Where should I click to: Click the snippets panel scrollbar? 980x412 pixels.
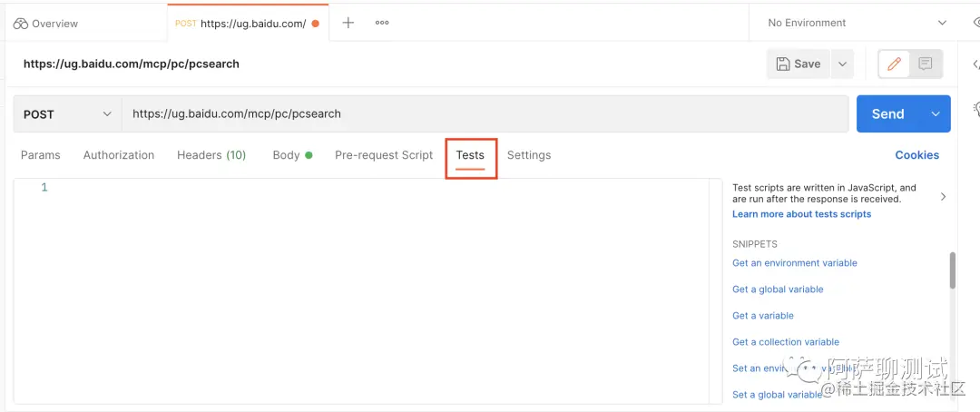click(x=953, y=270)
